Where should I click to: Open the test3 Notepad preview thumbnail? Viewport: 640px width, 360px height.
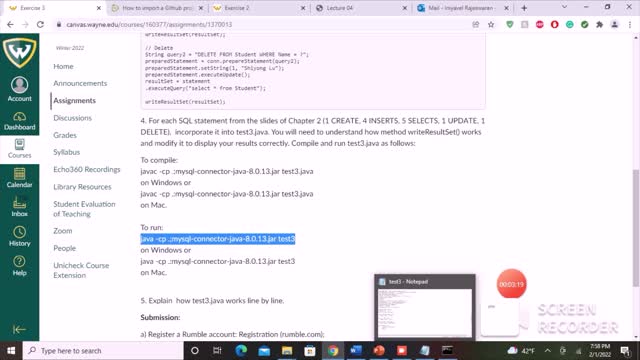pyautogui.click(x=425, y=307)
